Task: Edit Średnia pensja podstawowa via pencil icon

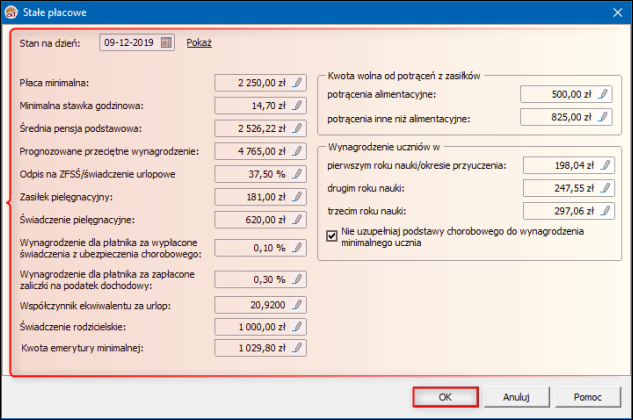Action: (298, 128)
